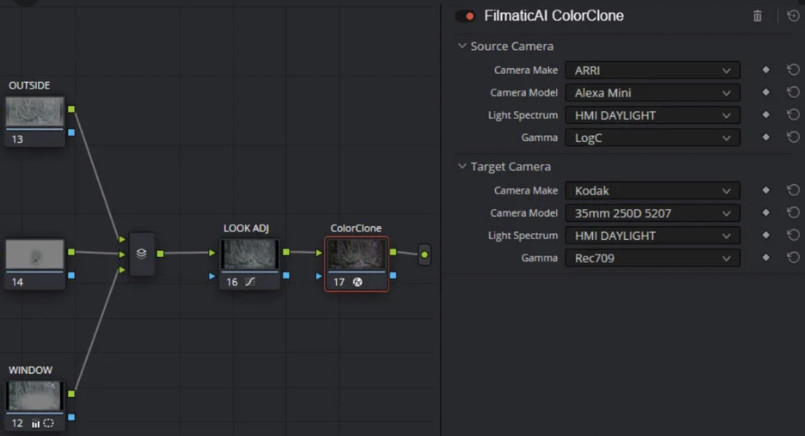Open Source Camera Make dropdown showing ARRI
805x436 pixels.
coord(653,70)
